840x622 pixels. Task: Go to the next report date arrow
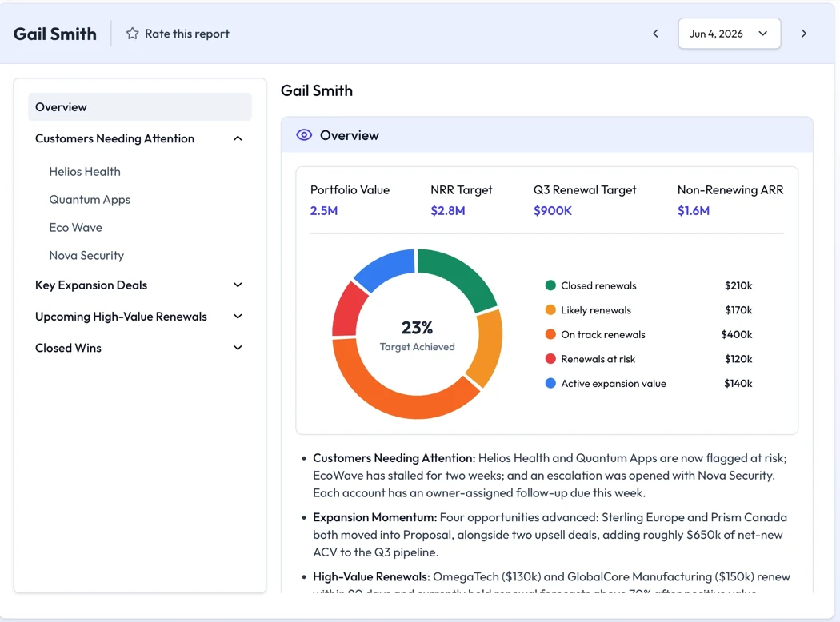803,34
